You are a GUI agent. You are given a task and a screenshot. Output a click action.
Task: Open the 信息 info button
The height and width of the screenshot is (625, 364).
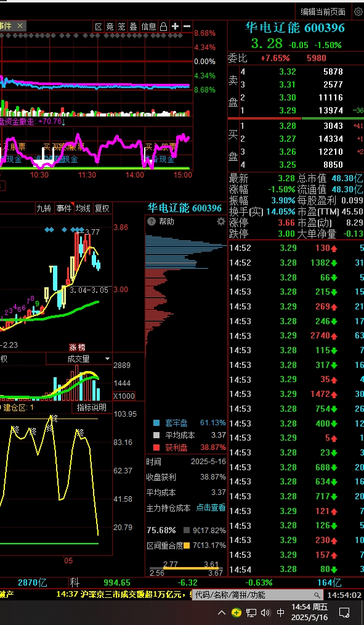[149, 27]
